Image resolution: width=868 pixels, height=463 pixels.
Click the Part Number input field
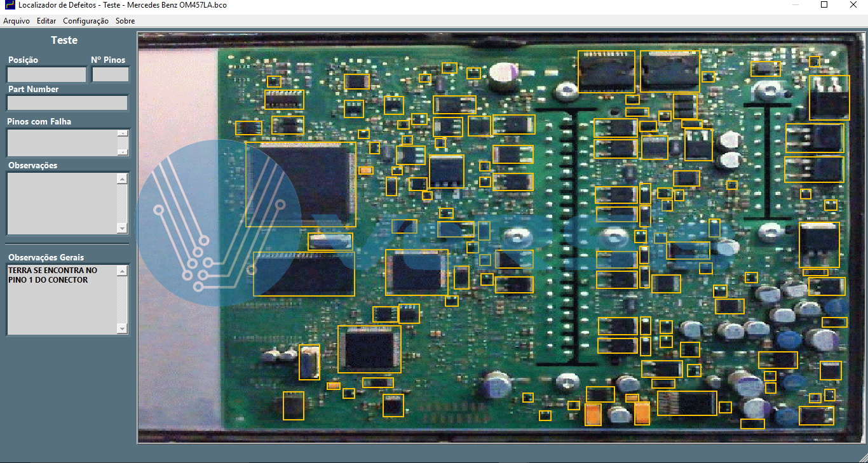pos(67,103)
